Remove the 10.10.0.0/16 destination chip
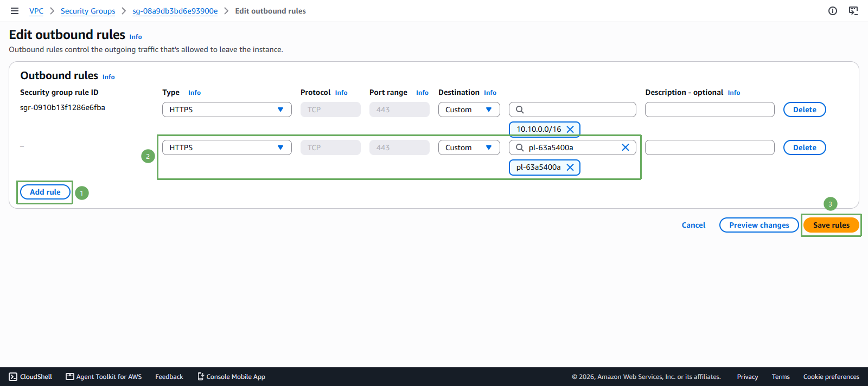The width and height of the screenshot is (868, 386). pyautogui.click(x=570, y=129)
